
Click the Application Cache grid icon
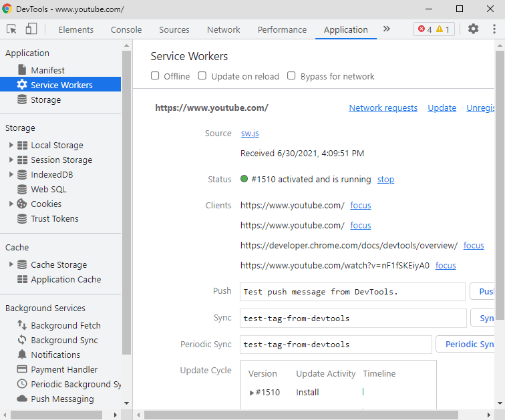point(22,279)
